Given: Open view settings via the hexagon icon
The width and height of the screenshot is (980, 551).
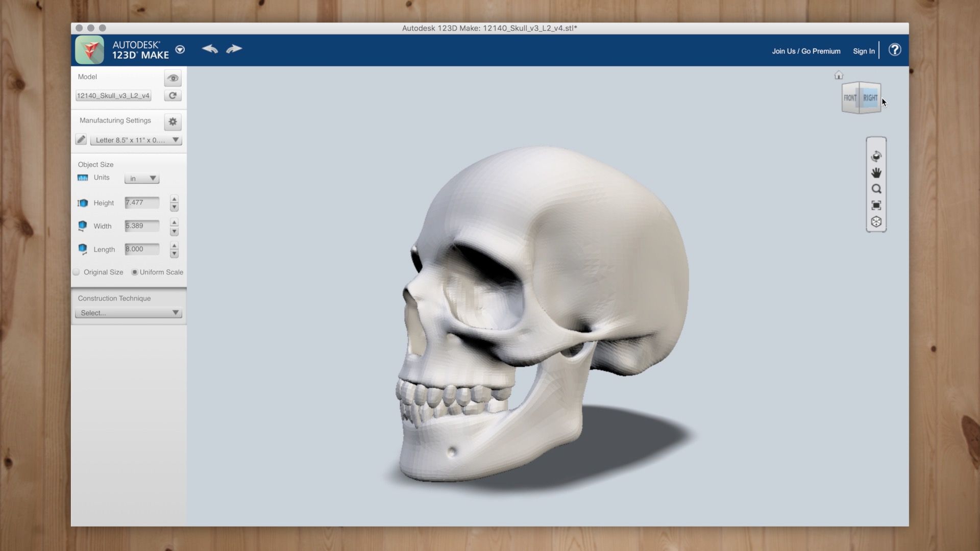Looking at the screenshot, I should pos(876,221).
